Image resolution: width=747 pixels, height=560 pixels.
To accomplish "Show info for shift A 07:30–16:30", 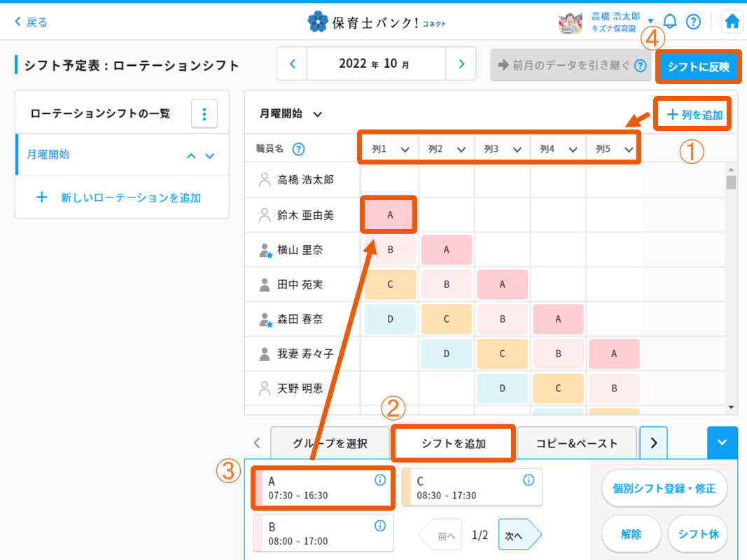I will click(x=380, y=480).
